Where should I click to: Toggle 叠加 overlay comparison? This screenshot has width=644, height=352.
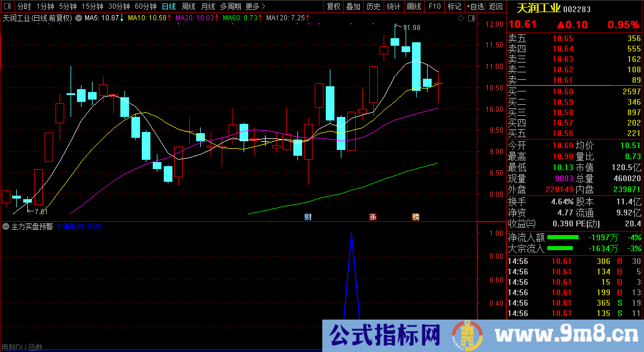tap(353, 6)
